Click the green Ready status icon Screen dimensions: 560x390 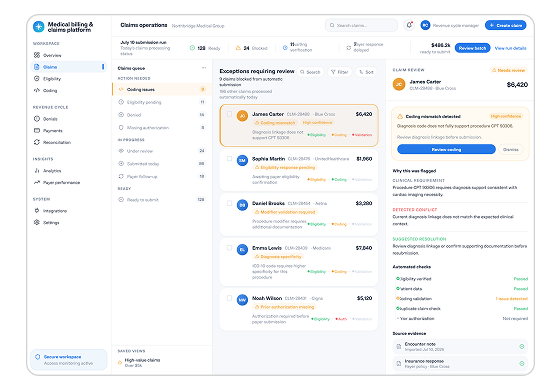click(x=192, y=48)
